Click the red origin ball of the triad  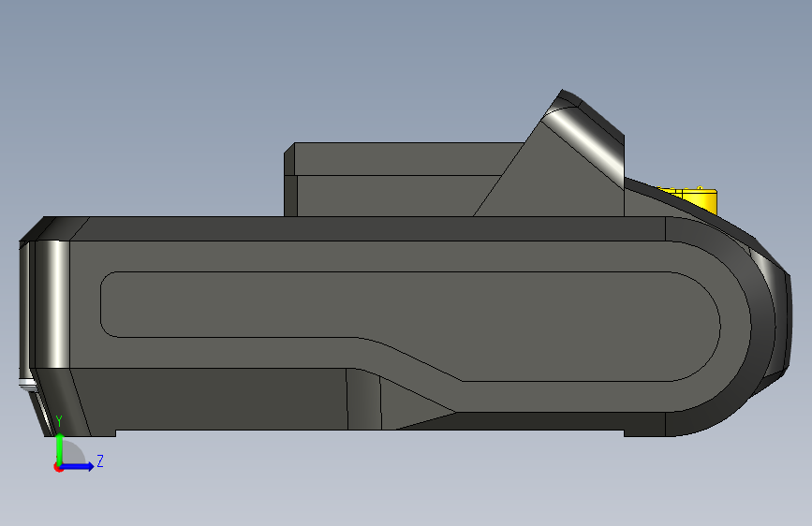pos(58,467)
